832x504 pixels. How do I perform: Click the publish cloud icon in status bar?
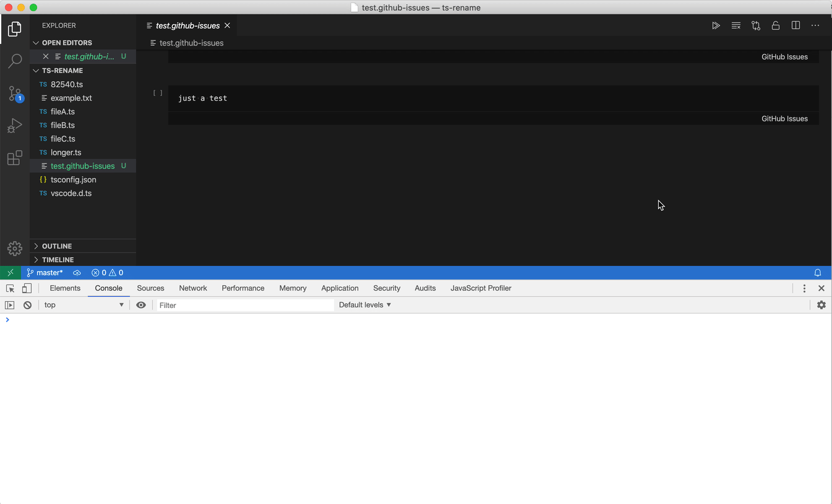pyautogui.click(x=77, y=273)
